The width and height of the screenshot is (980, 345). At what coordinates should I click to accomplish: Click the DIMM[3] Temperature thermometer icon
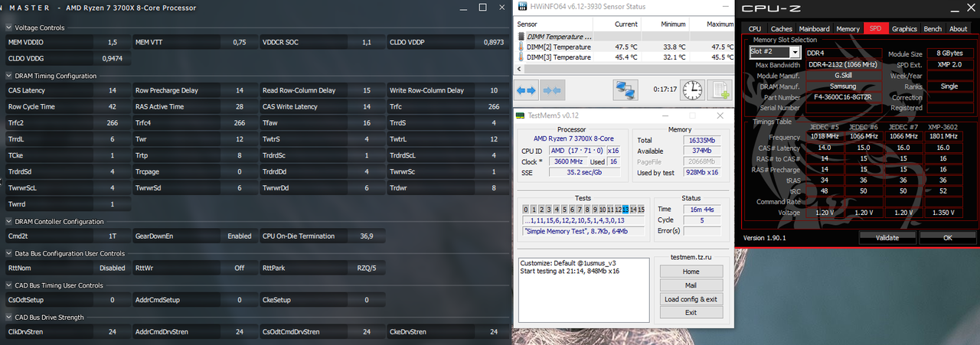[521, 57]
